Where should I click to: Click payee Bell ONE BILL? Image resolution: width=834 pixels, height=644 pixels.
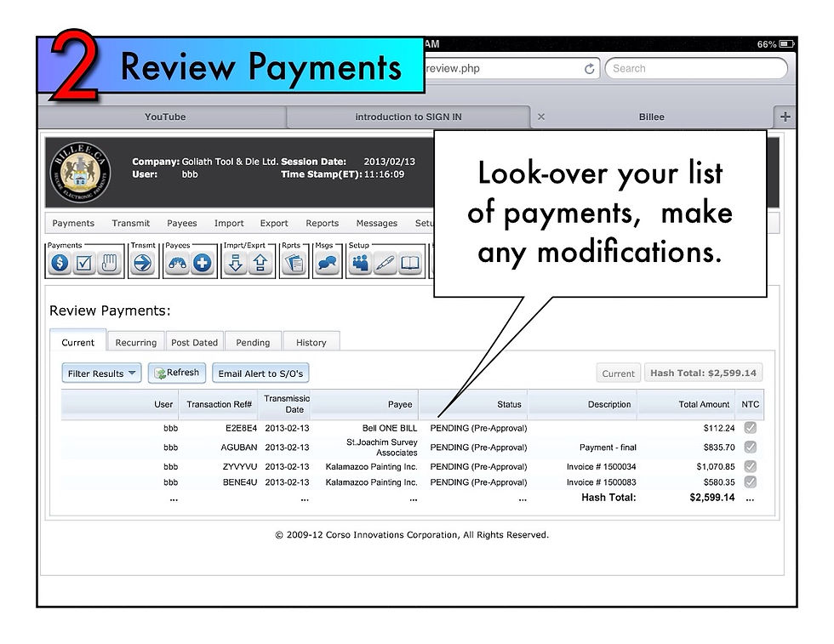[390, 428]
